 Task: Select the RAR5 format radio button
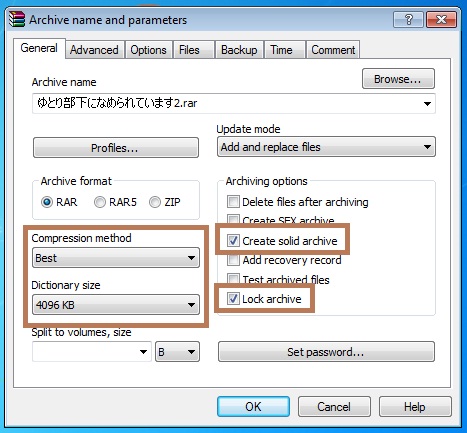100,202
